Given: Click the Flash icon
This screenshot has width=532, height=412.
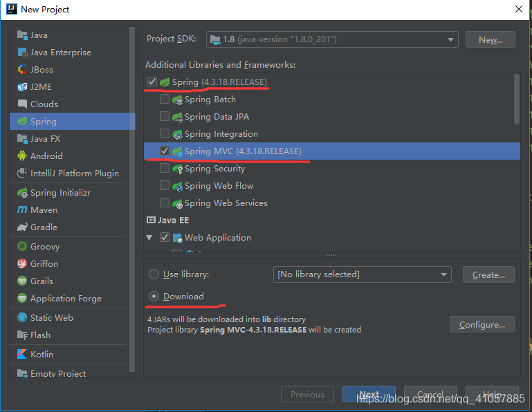Looking at the screenshot, I should 22,335.
